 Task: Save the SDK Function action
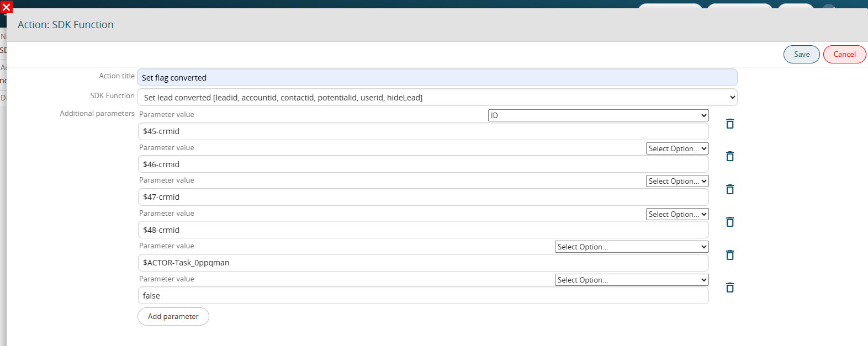(802, 54)
